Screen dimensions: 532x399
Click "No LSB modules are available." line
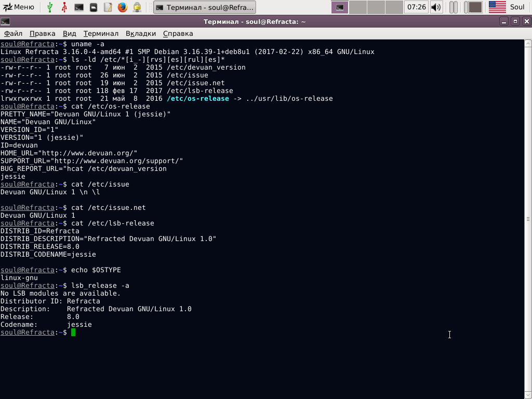[60, 294]
